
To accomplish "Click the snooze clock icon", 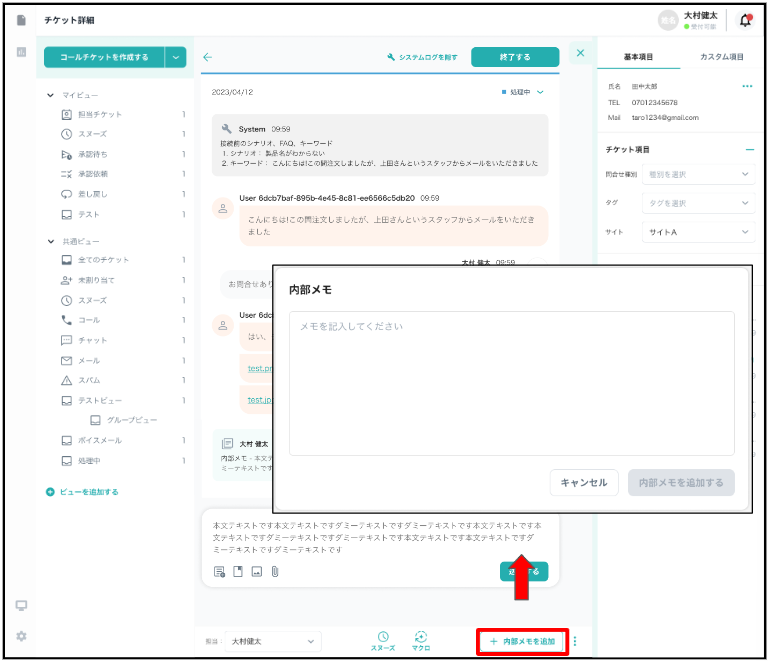I will click(x=383, y=636).
